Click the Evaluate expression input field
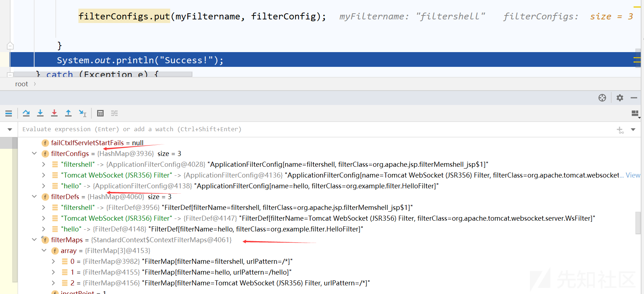The image size is (644, 294). (x=317, y=129)
